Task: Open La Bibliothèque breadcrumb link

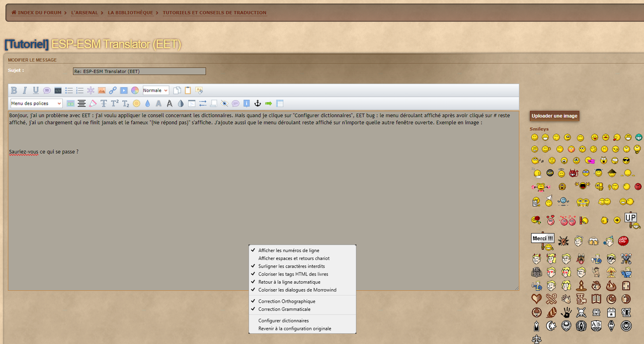Action: (x=130, y=13)
